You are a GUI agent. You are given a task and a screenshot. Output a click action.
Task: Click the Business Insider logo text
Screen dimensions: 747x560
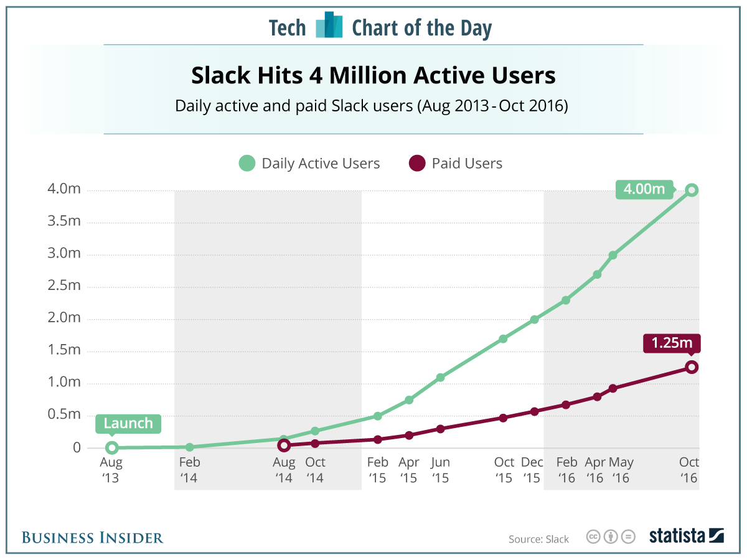point(92,538)
